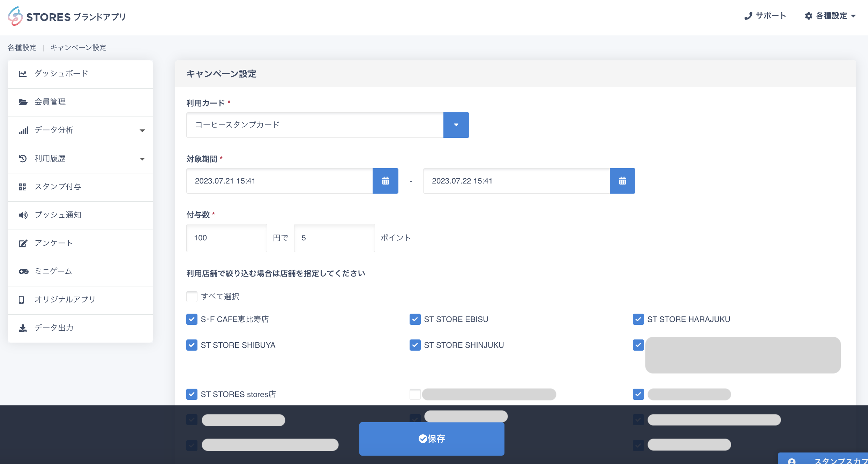Screen dimensions: 868x464
Task: Expand the 利用履歴 sidebar section
Action: 142,159
